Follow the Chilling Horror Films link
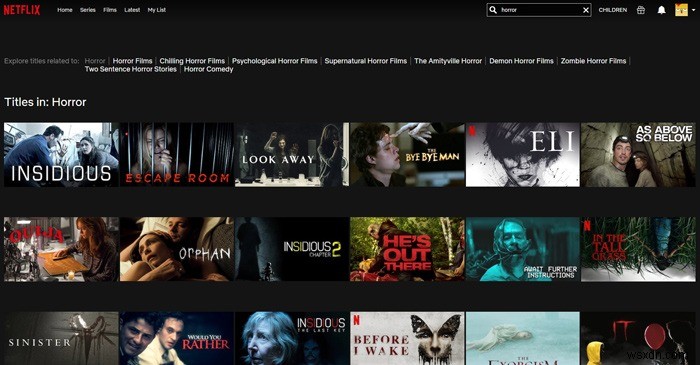The height and width of the screenshot is (365, 700). 192,61
